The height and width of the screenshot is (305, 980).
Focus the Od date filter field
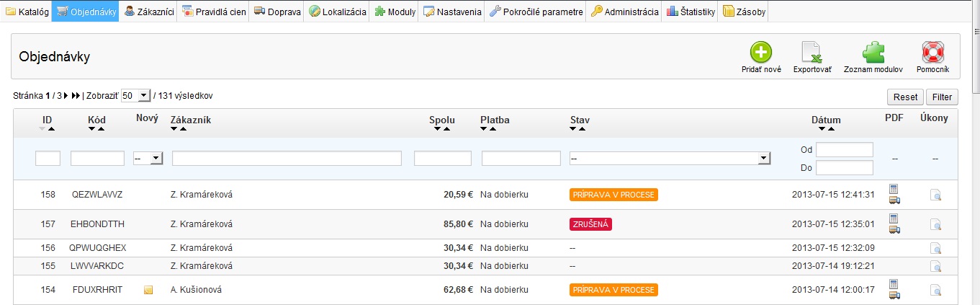(844, 150)
